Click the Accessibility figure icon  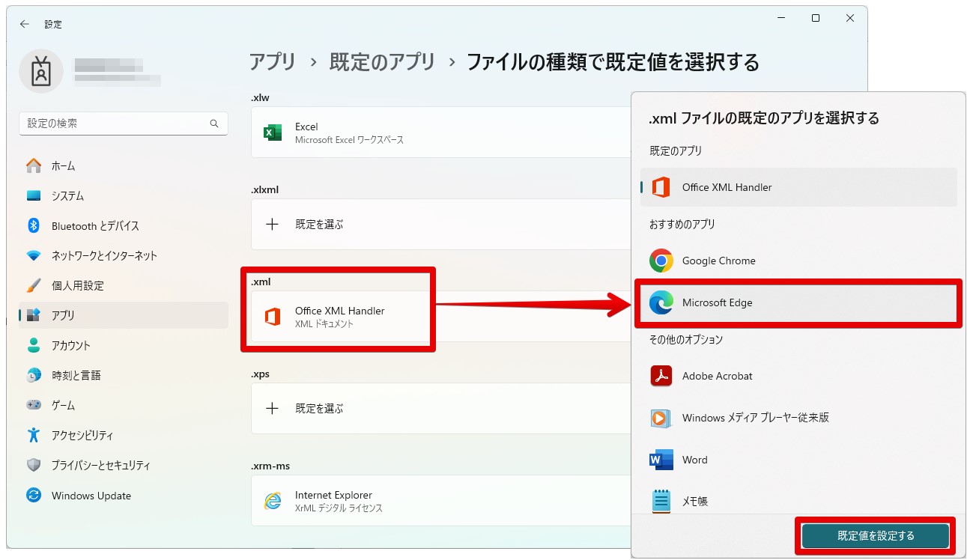point(34,435)
